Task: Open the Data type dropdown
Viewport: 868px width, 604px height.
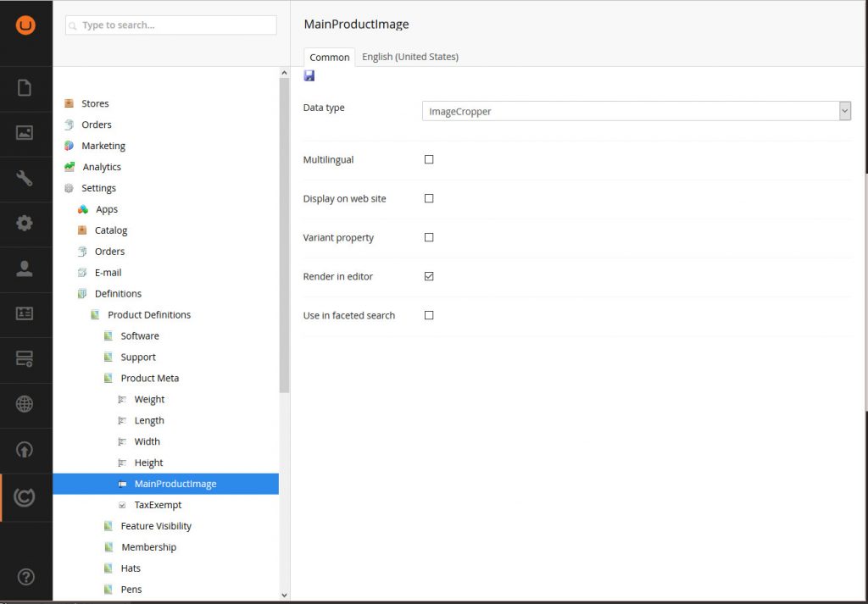Action: pyautogui.click(x=844, y=110)
